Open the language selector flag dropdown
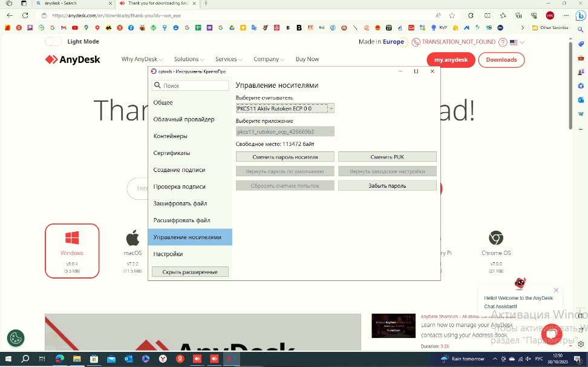 point(517,42)
